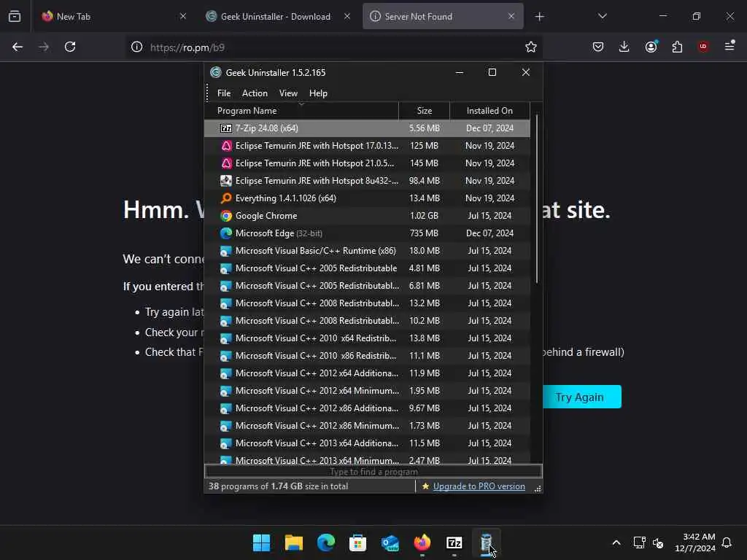Open 7-Zip from taskbar
The height and width of the screenshot is (560, 747).
tap(454, 542)
